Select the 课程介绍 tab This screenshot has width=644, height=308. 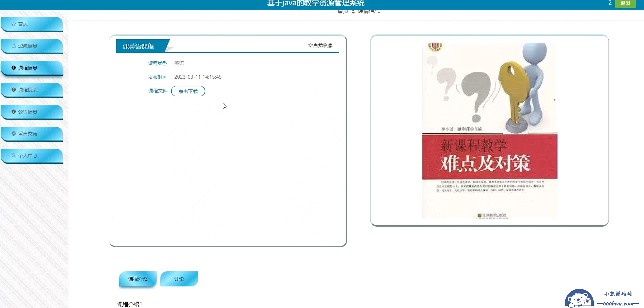tap(138, 279)
